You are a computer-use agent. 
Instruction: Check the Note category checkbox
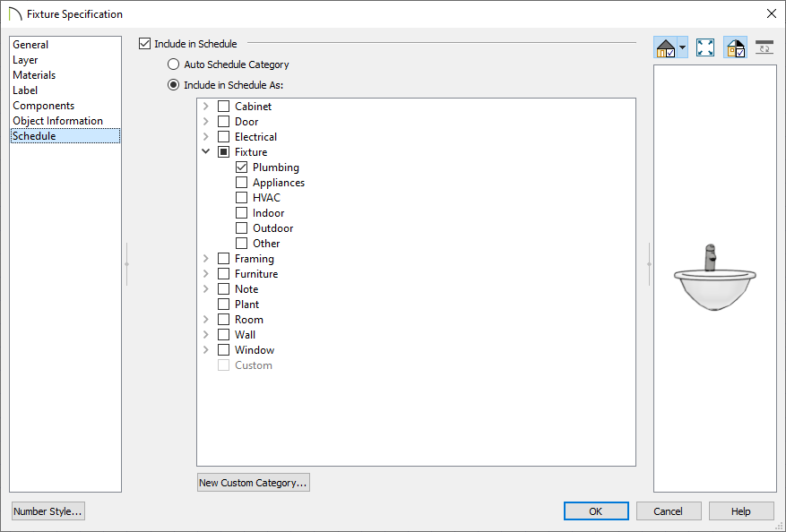pyautogui.click(x=223, y=289)
